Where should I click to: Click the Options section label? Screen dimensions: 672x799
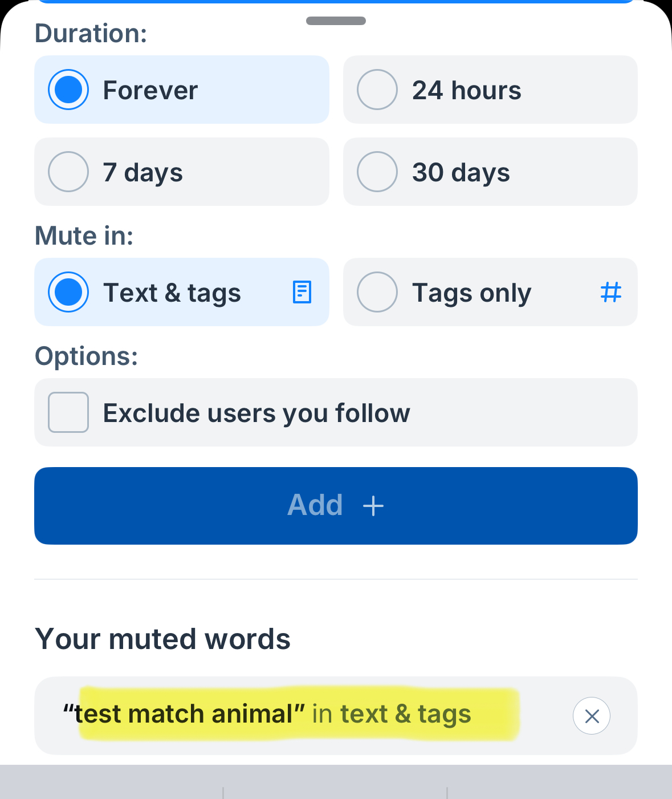pyautogui.click(x=87, y=356)
